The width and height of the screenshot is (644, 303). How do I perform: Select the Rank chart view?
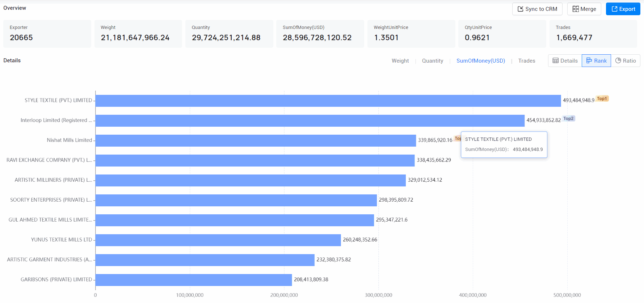(596, 61)
